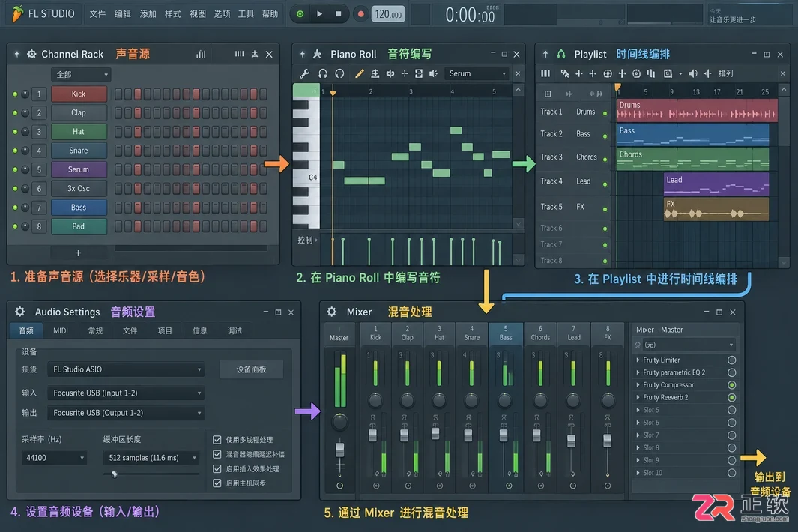Click the Master volume fader

(x=339, y=450)
